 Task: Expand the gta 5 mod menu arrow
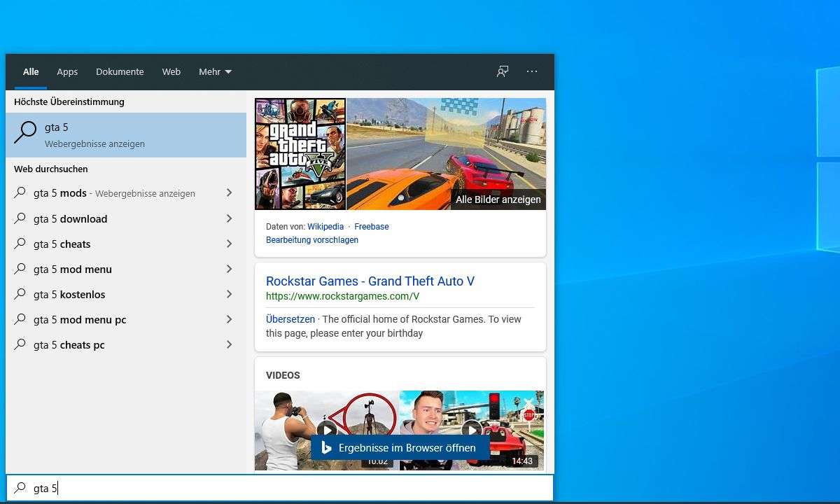229,269
